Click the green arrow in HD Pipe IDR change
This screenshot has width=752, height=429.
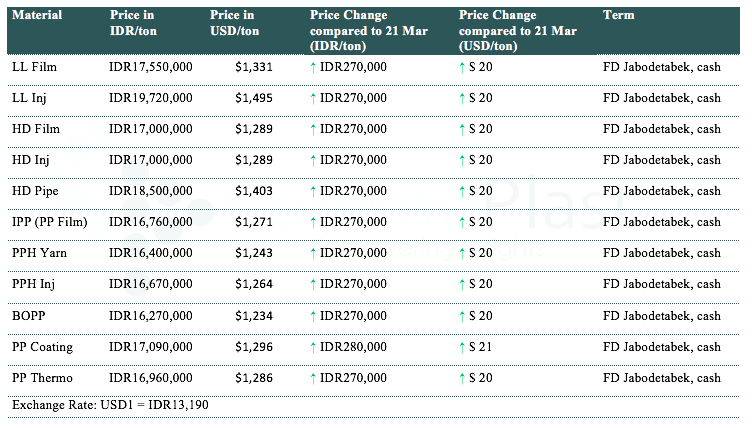[314, 191]
